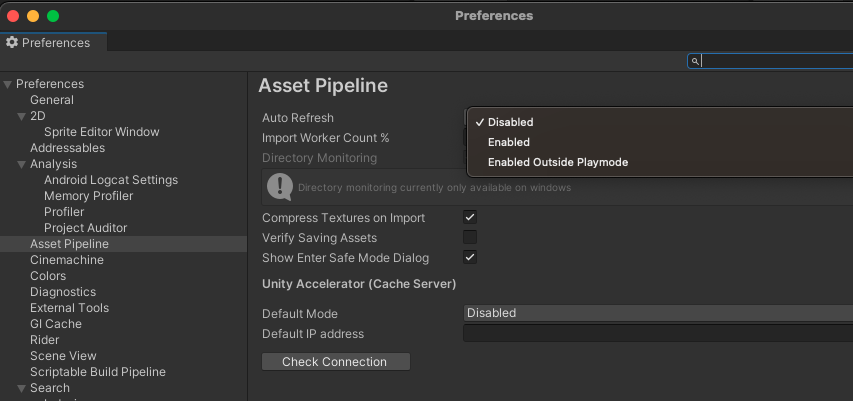
Task: Enable the Verify Saving Assets checkbox
Action: click(x=470, y=238)
